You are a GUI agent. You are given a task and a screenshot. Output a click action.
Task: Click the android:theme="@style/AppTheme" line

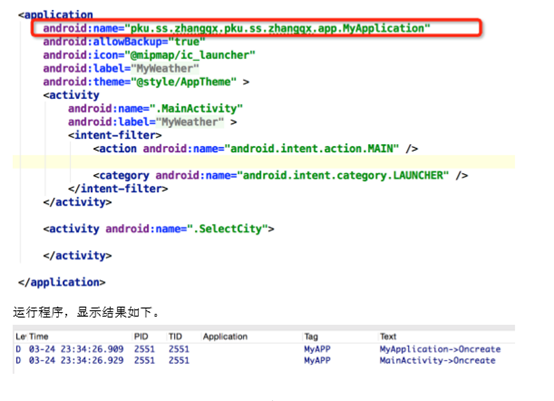tap(146, 82)
